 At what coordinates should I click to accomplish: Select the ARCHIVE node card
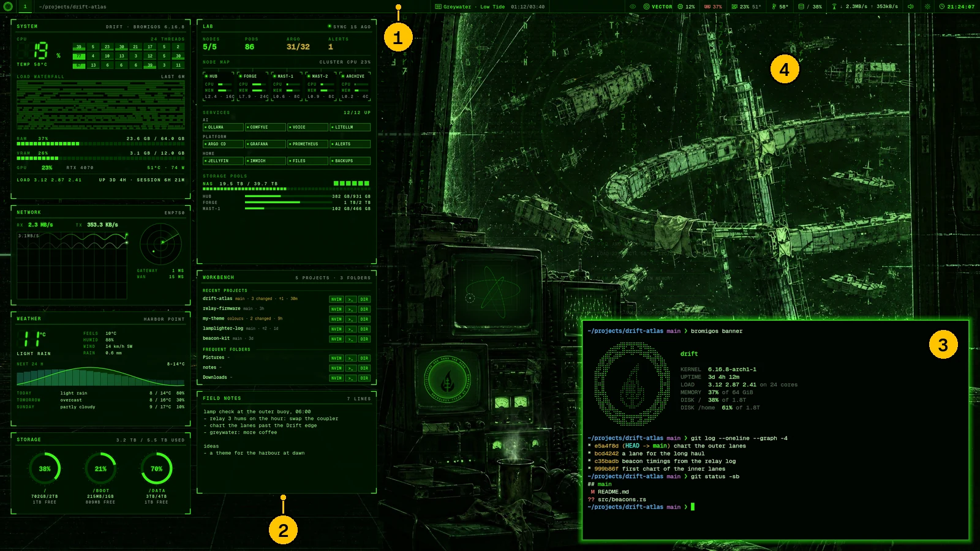click(x=355, y=86)
